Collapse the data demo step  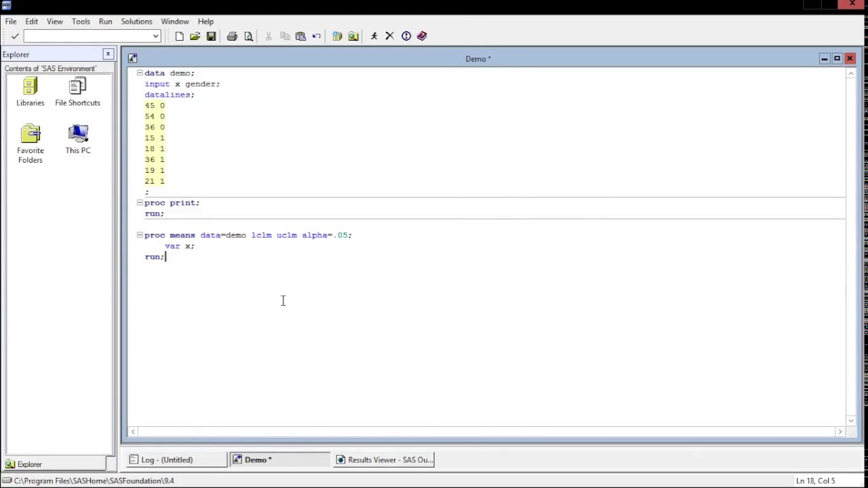[x=140, y=73]
